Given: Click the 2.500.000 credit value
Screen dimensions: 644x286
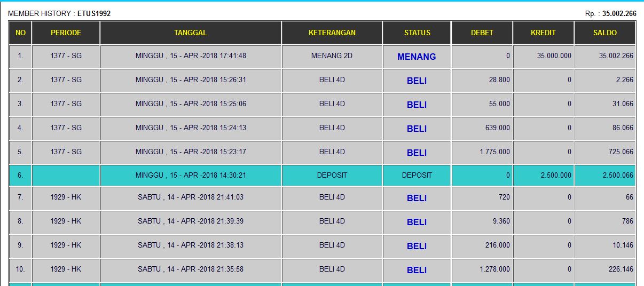Looking at the screenshot, I should (x=556, y=175).
